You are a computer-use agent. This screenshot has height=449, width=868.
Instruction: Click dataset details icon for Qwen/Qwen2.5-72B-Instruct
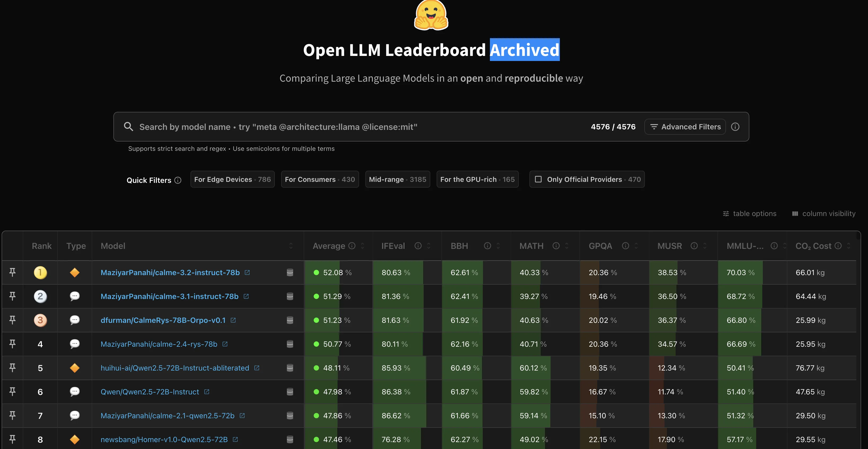click(x=290, y=392)
